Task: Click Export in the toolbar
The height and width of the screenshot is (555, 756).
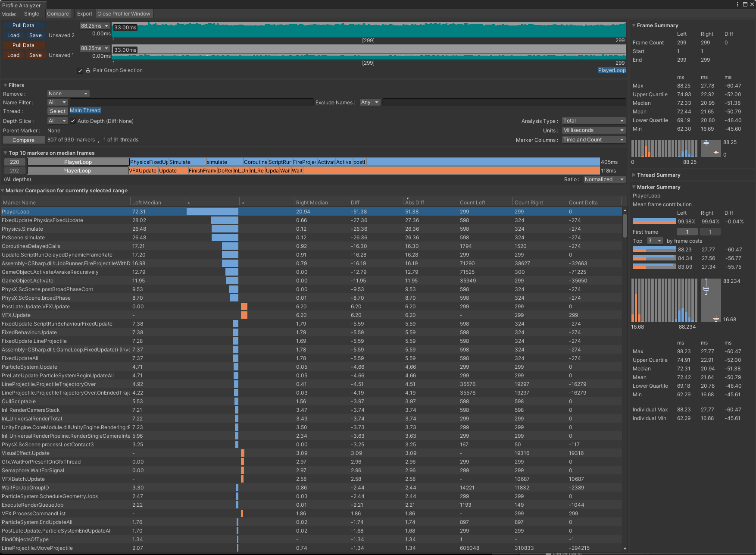Action: (x=84, y=14)
